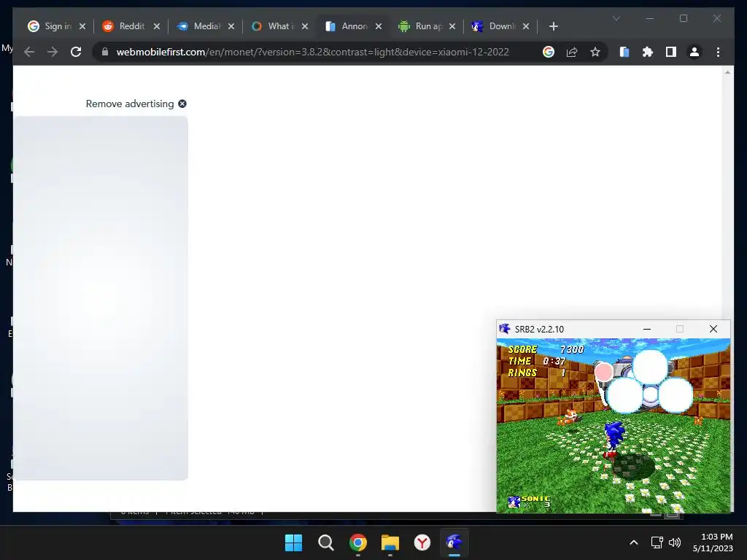Screen dimensions: 747x560
Task: Click the Remove advertising link
Action: pos(130,104)
